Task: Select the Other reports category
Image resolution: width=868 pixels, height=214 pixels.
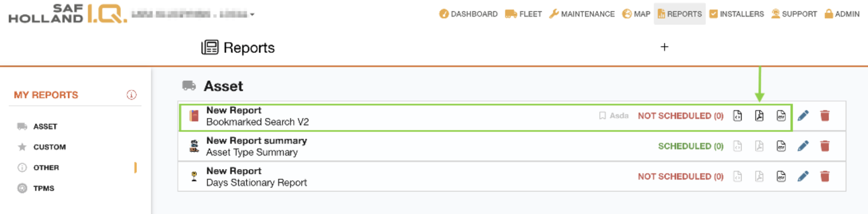Action: pyautogui.click(x=46, y=168)
